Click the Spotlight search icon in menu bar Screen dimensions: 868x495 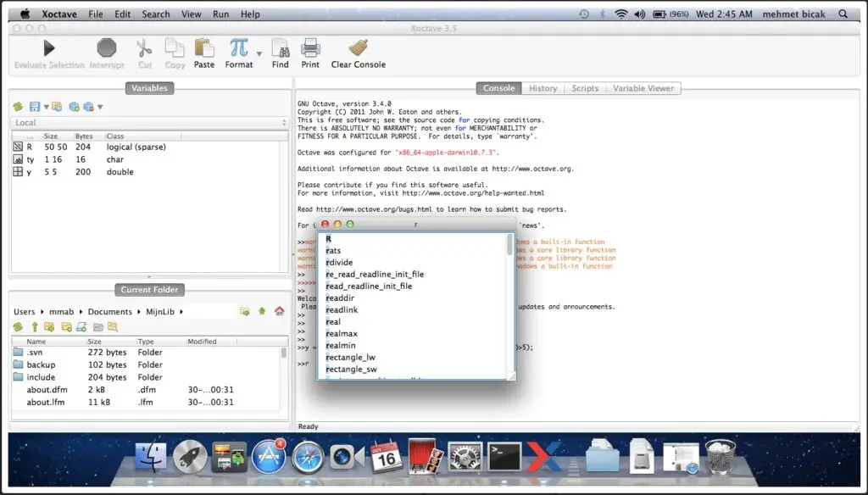tap(843, 14)
